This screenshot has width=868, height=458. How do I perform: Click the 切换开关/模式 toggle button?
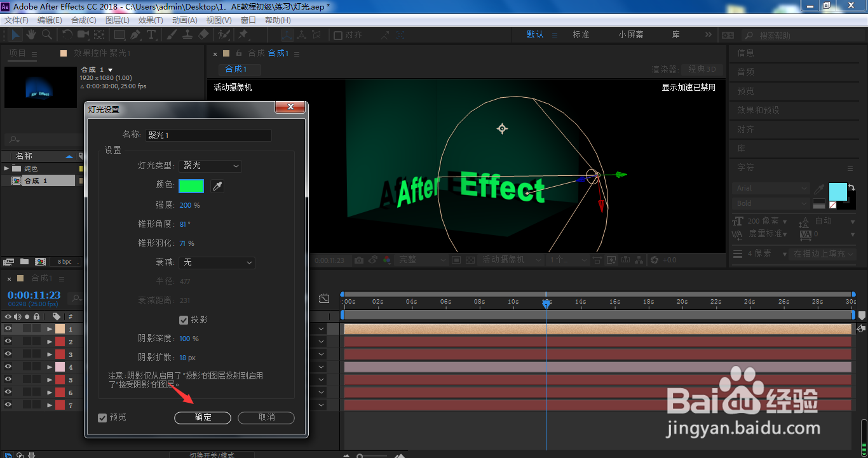[x=212, y=455]
